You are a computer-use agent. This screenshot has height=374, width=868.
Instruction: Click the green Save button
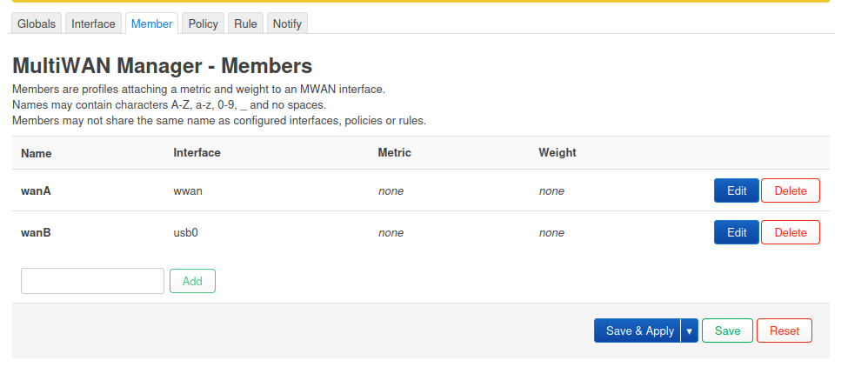point(727,331)
